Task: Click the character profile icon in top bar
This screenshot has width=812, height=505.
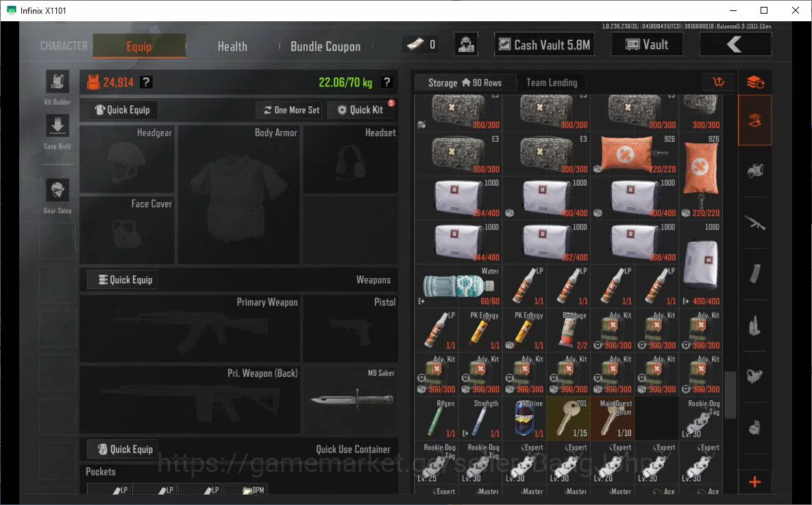Action: (x=466, y=45)
